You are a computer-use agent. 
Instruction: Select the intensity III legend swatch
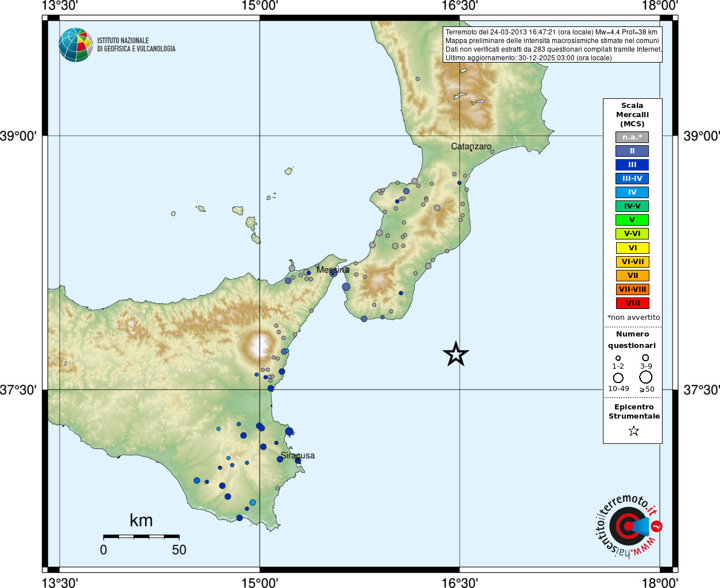632,165
